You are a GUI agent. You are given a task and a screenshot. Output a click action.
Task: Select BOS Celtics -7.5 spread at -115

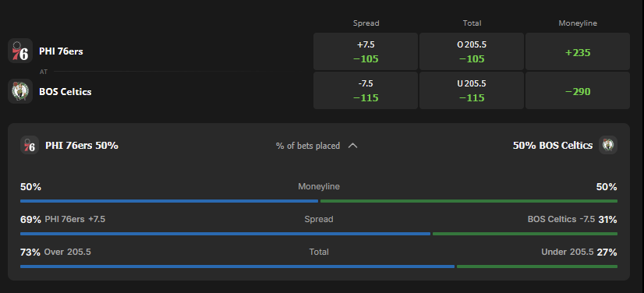[366, 90]
